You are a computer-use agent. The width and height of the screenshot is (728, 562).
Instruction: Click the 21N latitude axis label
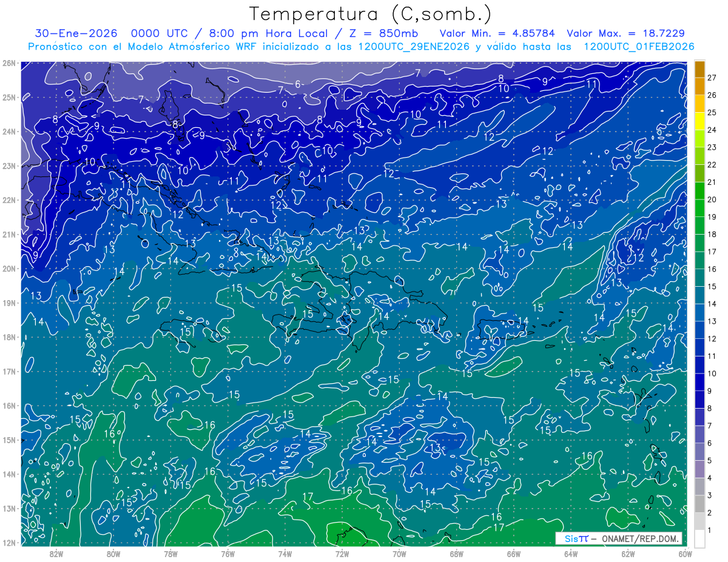[8, 235]
